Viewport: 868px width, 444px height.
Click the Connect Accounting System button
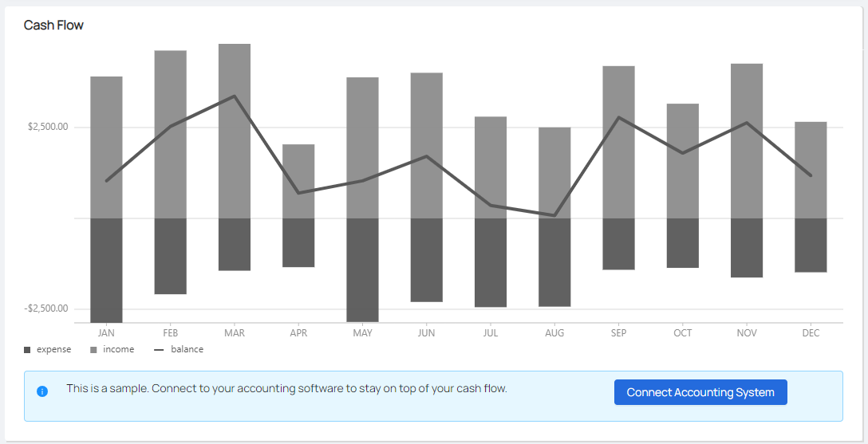pos(700,392)
